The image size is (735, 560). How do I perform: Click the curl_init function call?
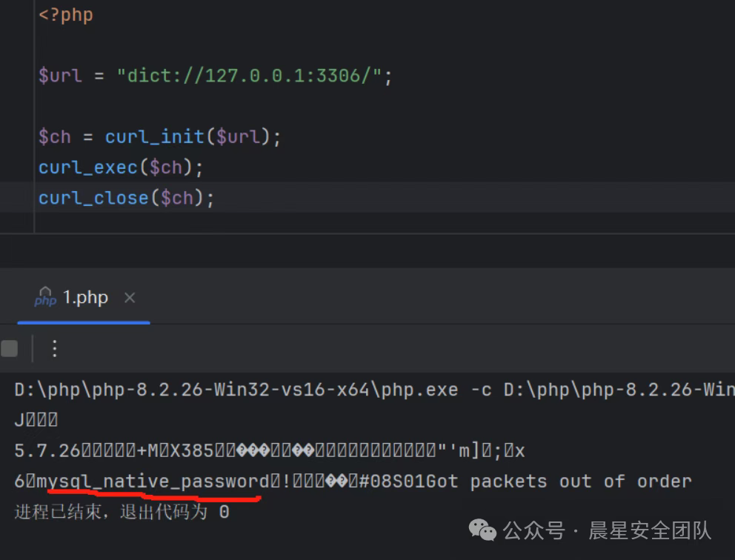[154, 137]
